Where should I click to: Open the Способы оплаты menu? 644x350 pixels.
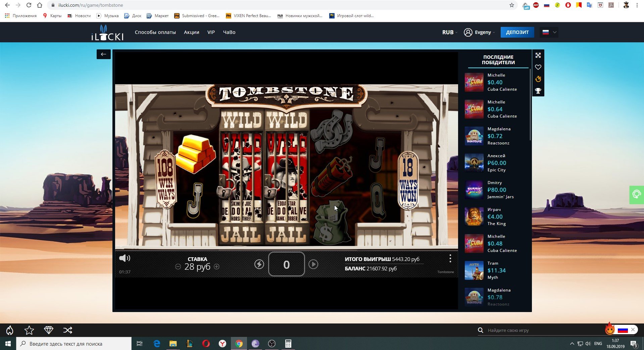click(x=155, y=32)
